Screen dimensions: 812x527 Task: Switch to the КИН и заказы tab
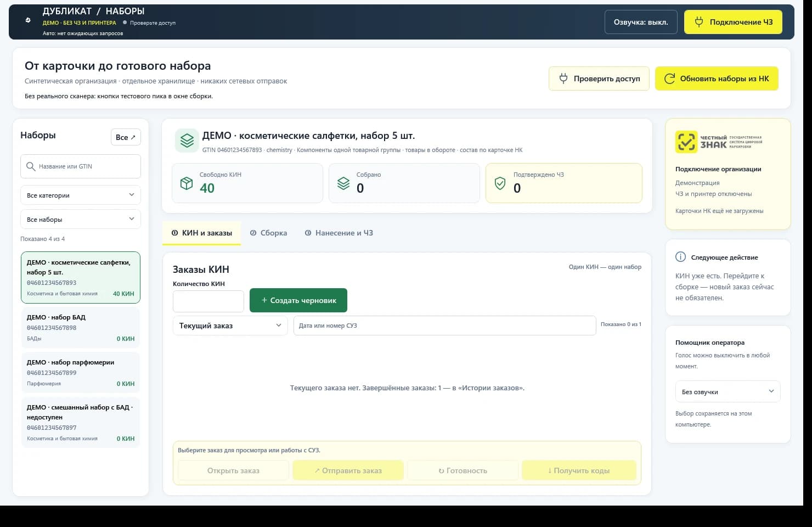(202, 233)
